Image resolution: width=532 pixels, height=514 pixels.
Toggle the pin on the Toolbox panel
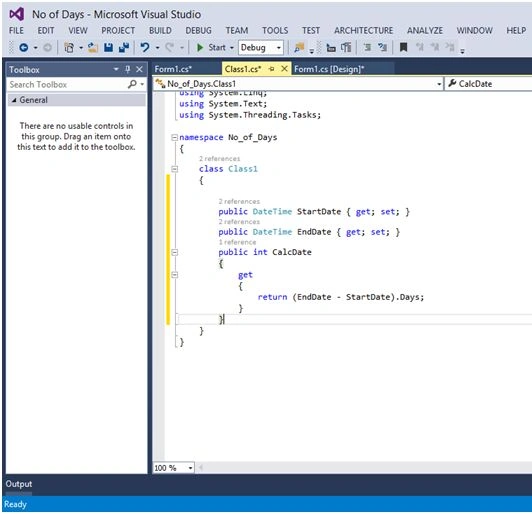128,69
